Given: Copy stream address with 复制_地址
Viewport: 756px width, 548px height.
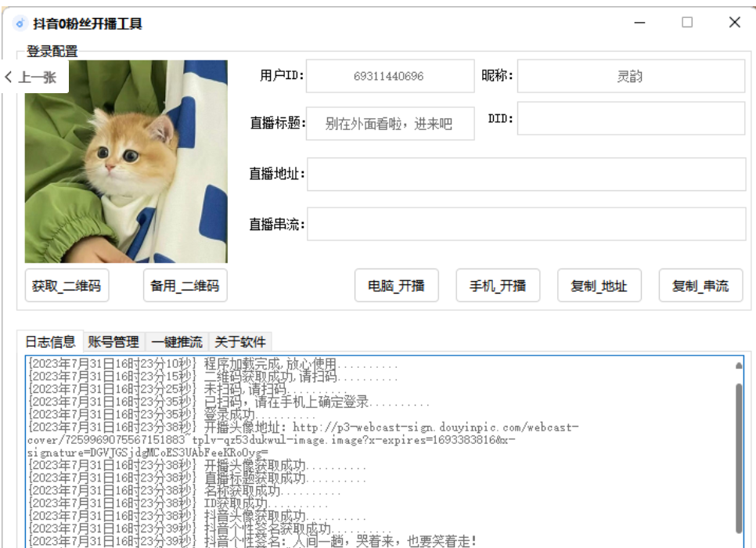Looking at the screenshot, I should 599,286.
